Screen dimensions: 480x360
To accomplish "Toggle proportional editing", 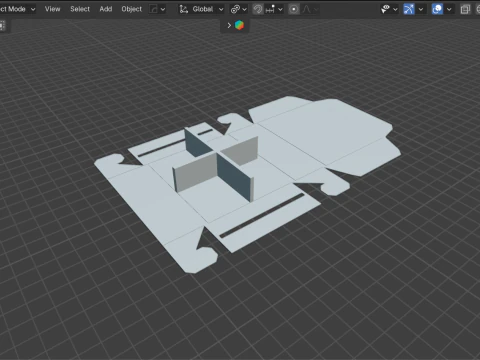I will (x=294, y=9).
